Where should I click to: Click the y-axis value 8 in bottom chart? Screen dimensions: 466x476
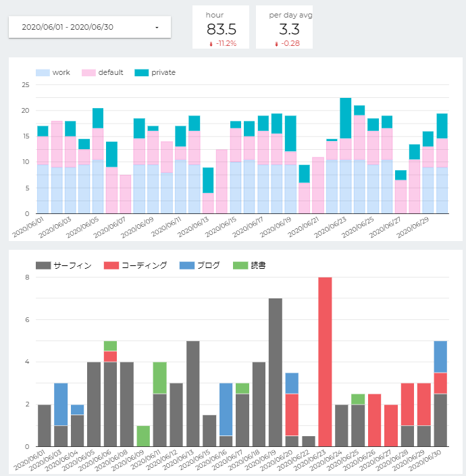click(27, 277)
